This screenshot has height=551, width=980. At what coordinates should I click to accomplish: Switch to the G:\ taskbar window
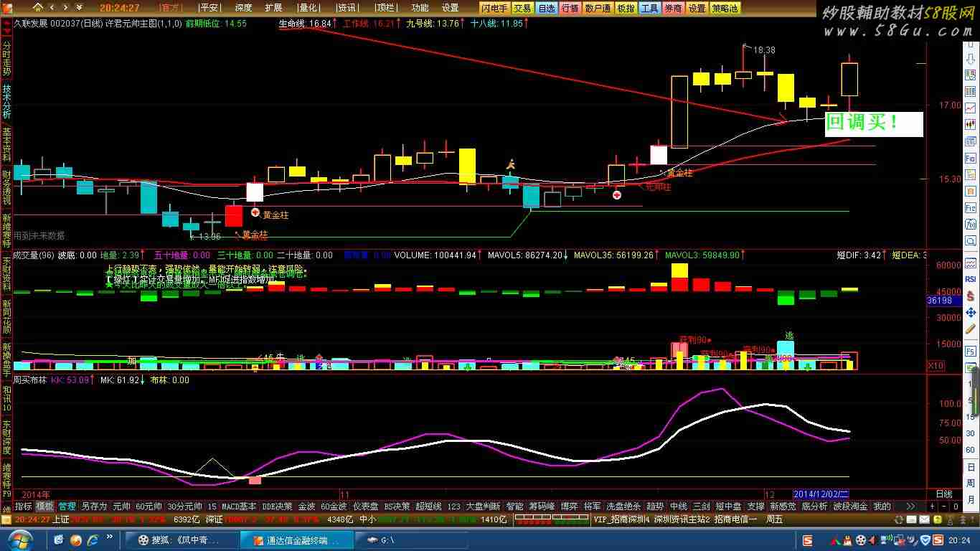click(x=412, y=540)
